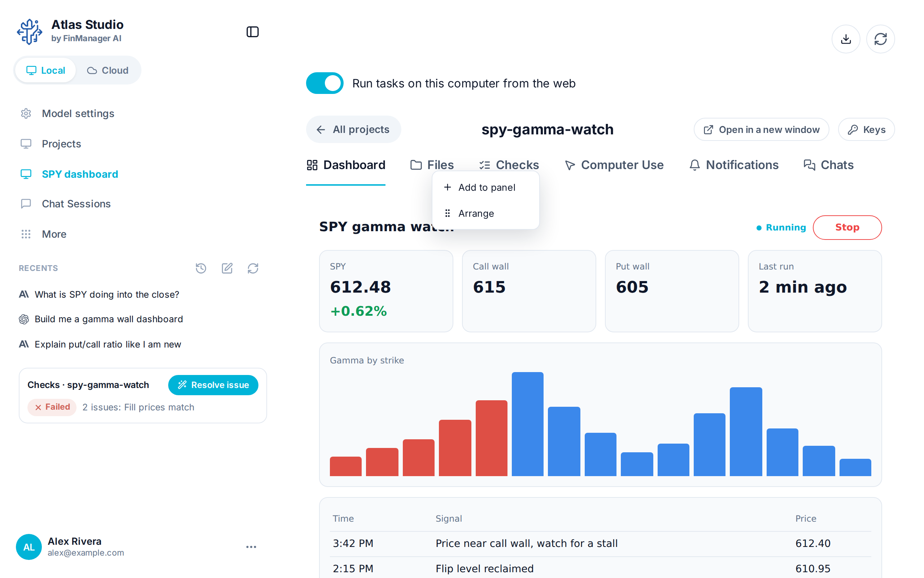The height and width of the screenshot is (578, 924).
Task: Toggle Run tasks on this computer switch
Action: point(324,83)
